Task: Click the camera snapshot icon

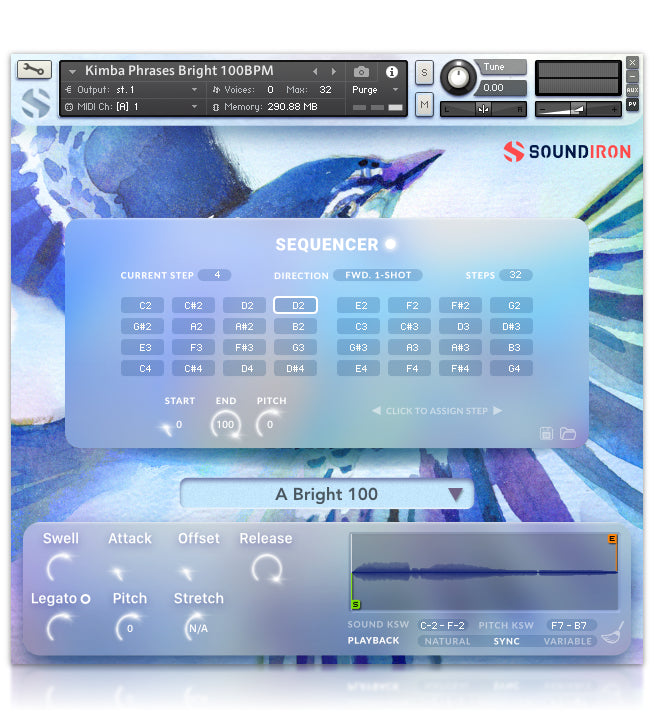Action: click(x=361, y=72)
